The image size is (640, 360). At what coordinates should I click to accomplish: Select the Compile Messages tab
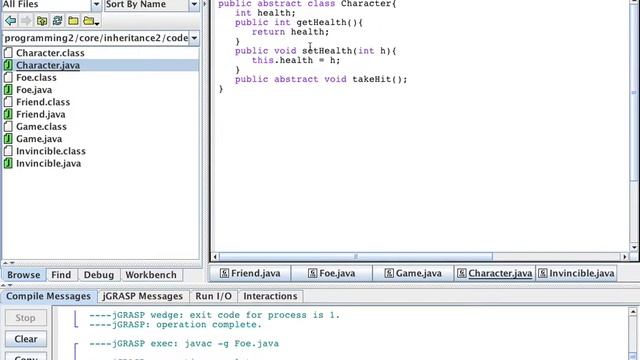tap(49, 296)
